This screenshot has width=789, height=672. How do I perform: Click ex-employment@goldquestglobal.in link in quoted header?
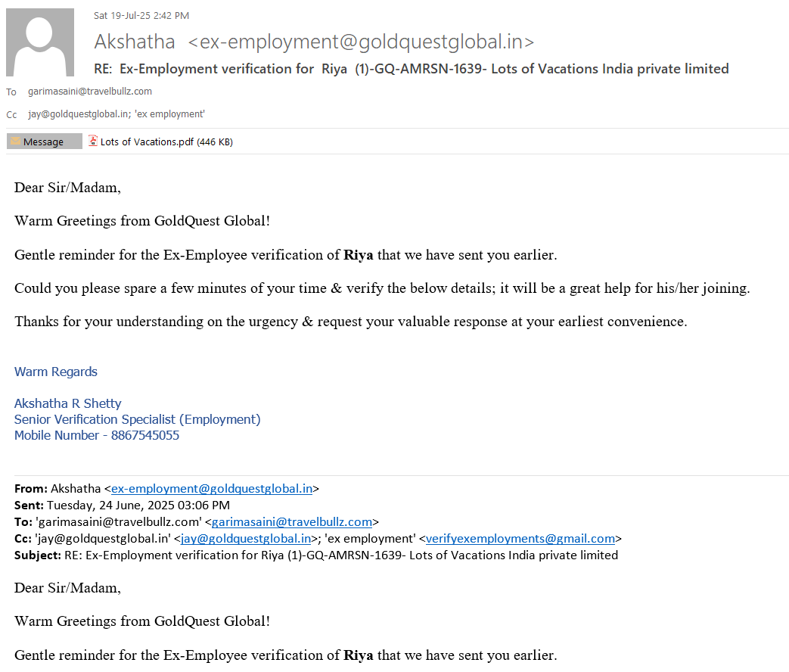(212, 489)
